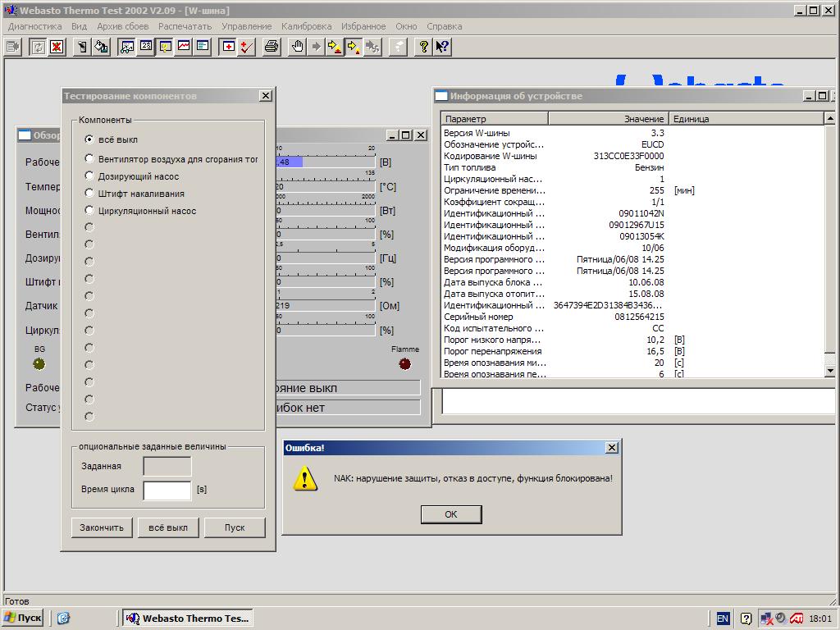The image size is (840, 630).
Task: Open the Справка menu
Action: tap(444, 26)
